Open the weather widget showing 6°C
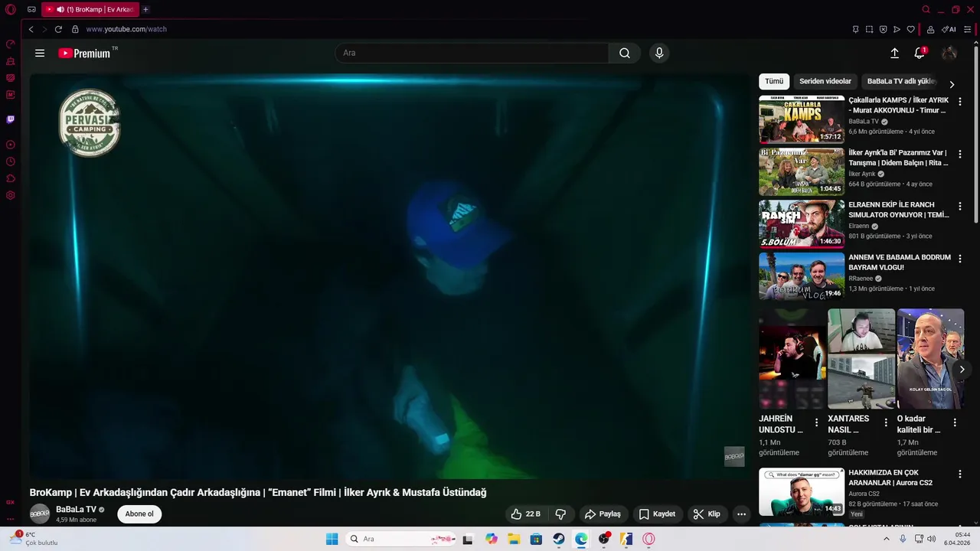 click(x=32, y=539)
